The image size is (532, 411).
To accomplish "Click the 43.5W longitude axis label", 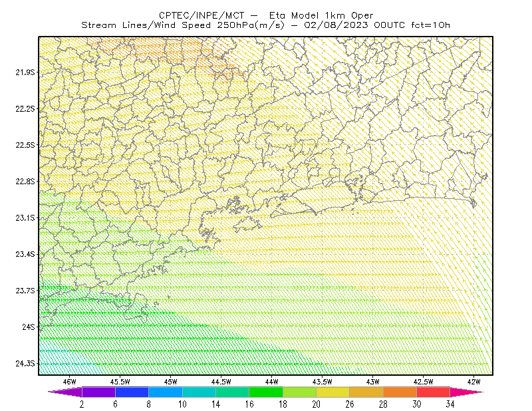I will [x=322, y=382].
